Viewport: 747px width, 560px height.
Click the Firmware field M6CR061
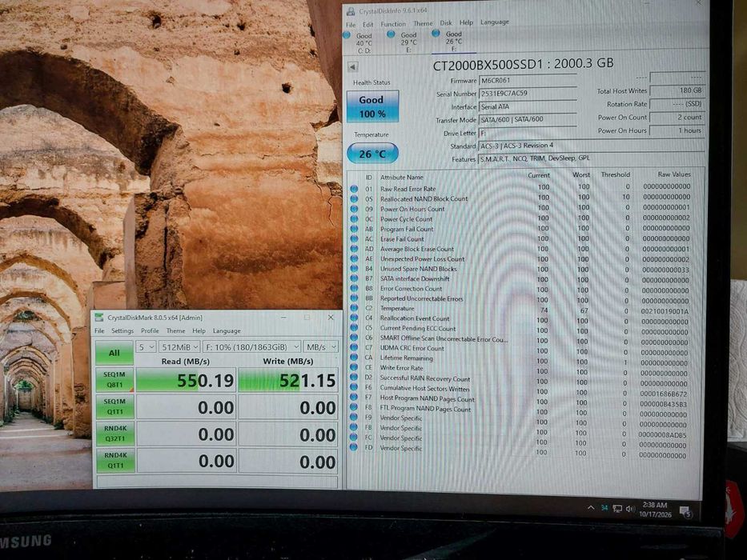(x=528, y=80)
